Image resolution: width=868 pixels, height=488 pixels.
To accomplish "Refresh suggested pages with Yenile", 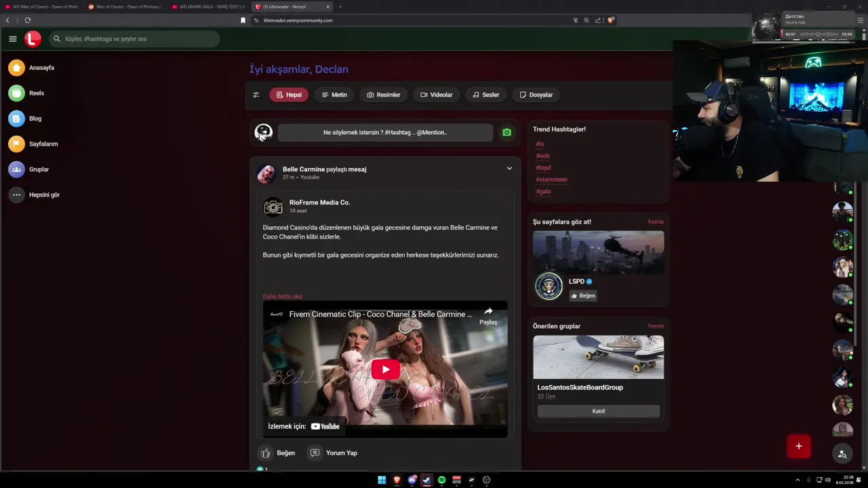I will pos(656,222).
